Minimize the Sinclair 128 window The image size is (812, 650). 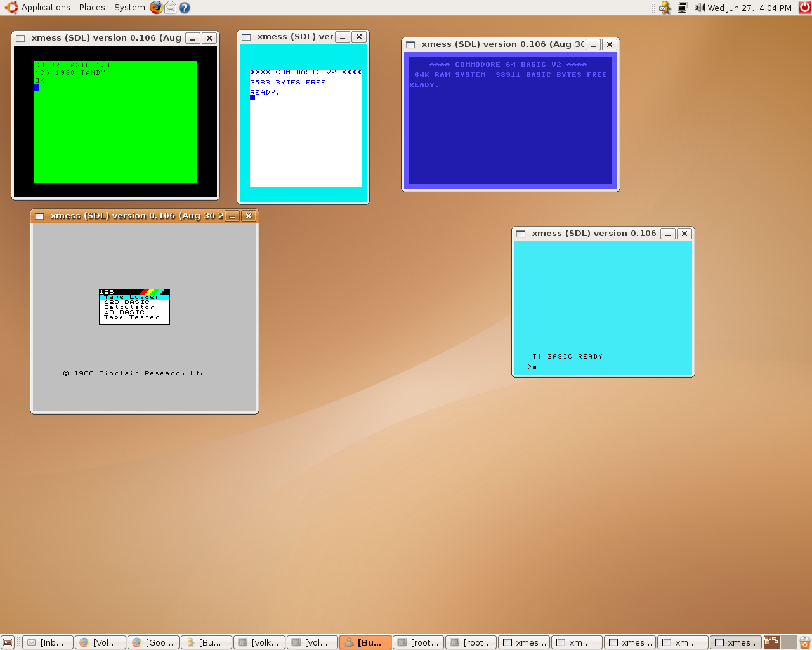232,216
